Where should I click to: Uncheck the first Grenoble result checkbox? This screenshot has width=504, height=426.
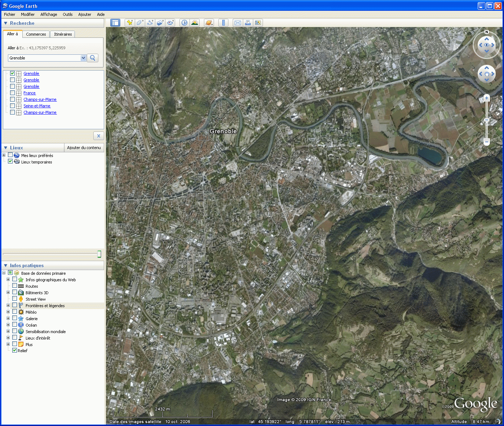13,73
